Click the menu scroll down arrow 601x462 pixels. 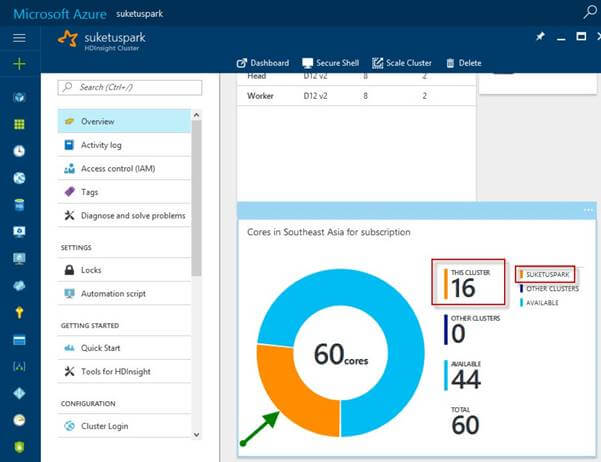196,434
